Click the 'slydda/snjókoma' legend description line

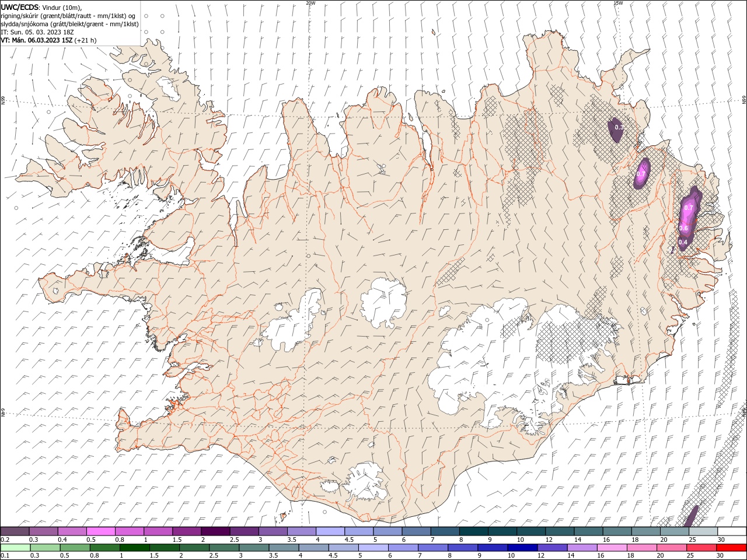pyautogui.click(x=70, y=24)
